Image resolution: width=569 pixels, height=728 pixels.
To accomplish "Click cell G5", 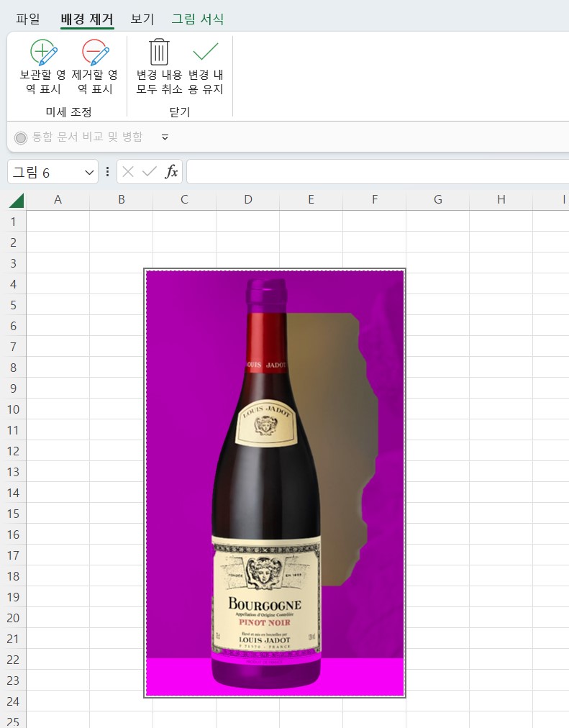I will (437, 304).
